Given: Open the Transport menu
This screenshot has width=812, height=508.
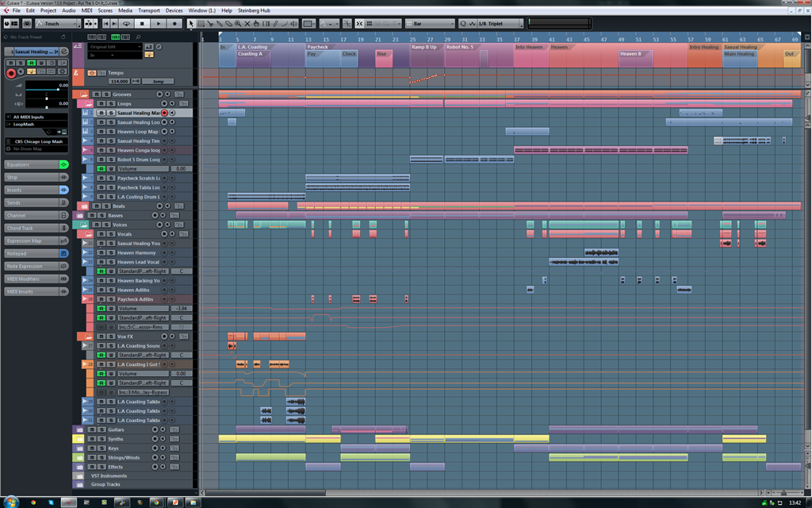Looking at the screenshot, I should [148, 10].
